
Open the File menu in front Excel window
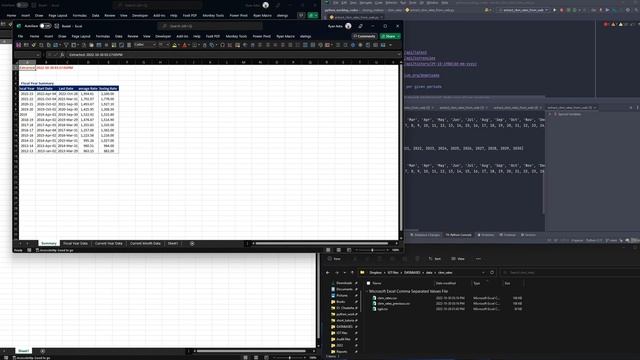pos(20,36)
